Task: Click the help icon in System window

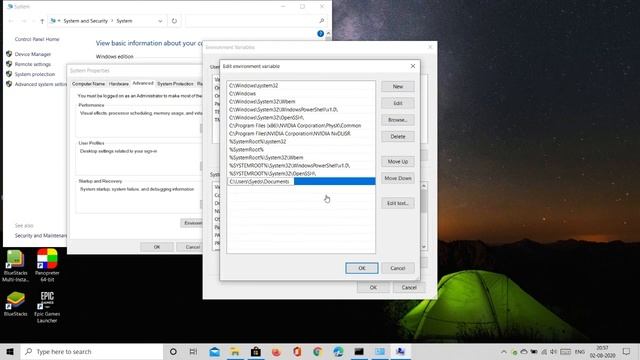Action: point(320,34)
